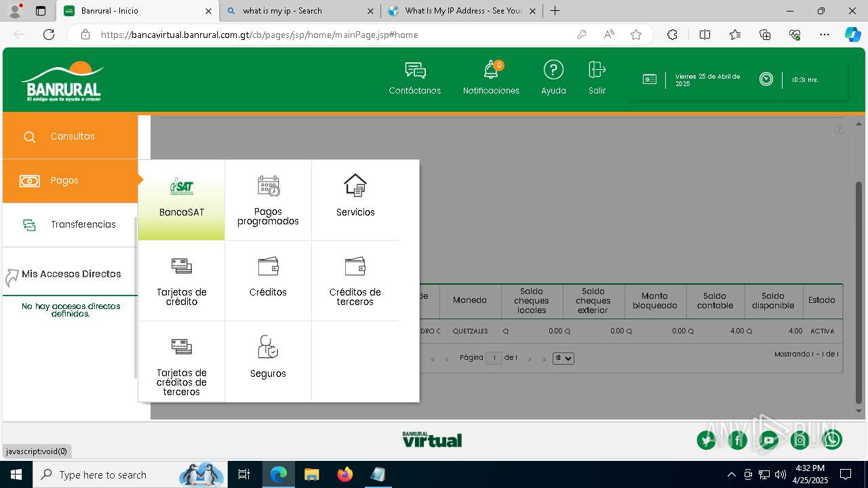Open rows-per-page dropdown in table pager
Viewport: 868px width, 488px height.
[564, 359]
